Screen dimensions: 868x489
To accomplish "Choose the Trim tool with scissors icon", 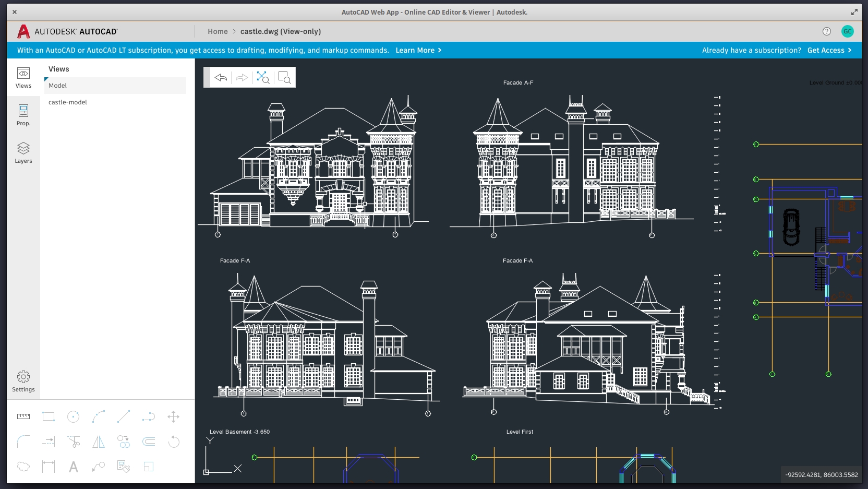I will [73, 442].
